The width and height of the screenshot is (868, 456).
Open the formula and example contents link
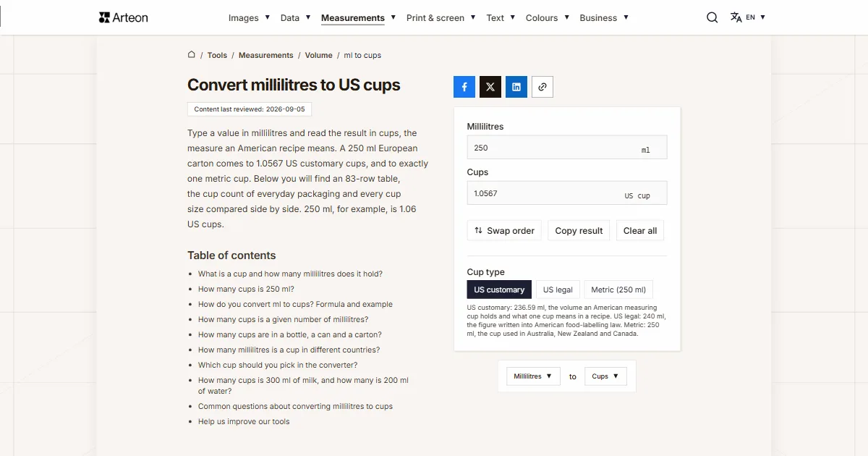tap(295, 304)
